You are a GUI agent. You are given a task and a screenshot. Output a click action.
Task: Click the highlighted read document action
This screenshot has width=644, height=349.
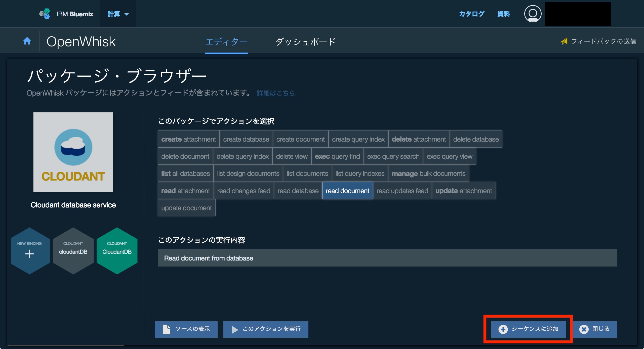[x=348, y=191]
